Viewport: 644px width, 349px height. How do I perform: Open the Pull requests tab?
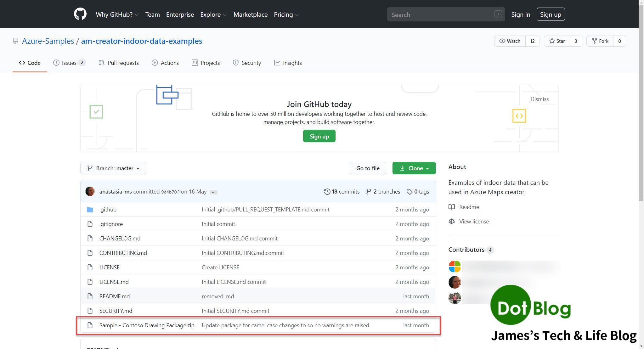pyautogui.click(x=119, y=63)
